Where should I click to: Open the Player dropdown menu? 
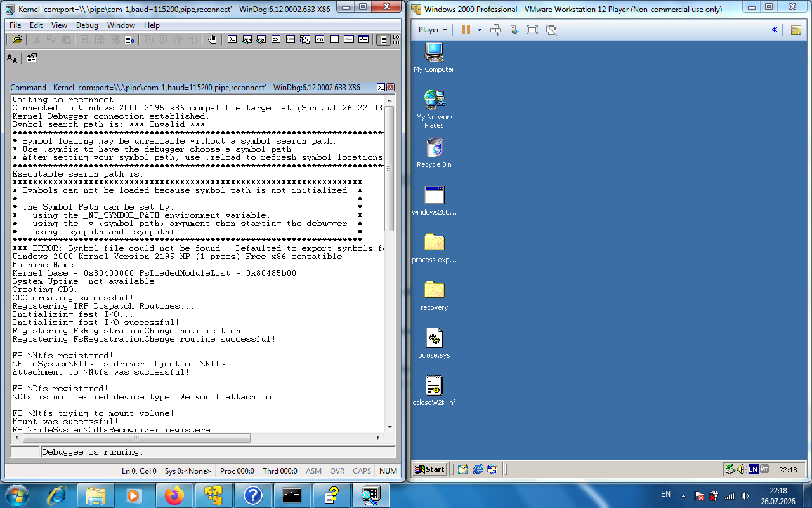(x=433, y=30)
